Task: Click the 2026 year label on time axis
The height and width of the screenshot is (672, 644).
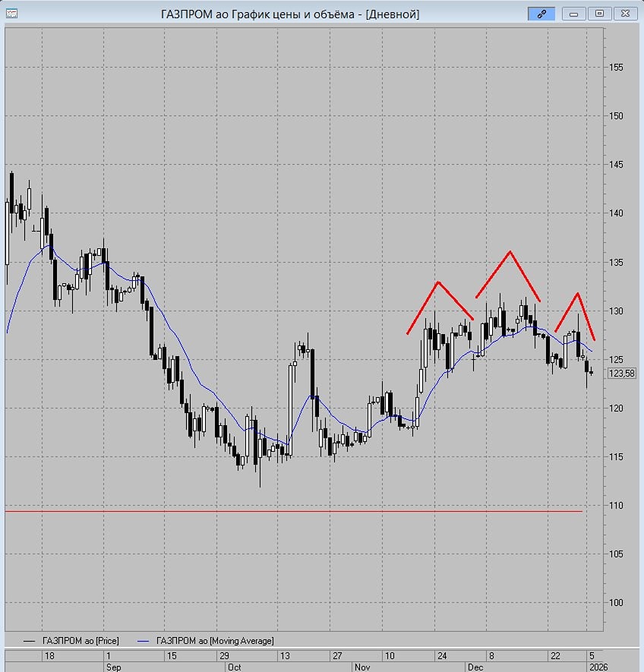Action: [x=598, y=667]
